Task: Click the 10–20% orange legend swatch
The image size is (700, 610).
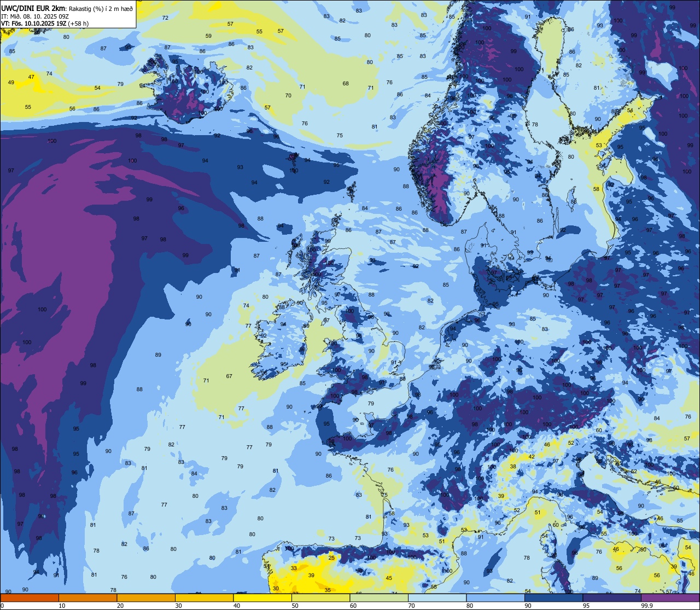Action: tap(87, 598)
